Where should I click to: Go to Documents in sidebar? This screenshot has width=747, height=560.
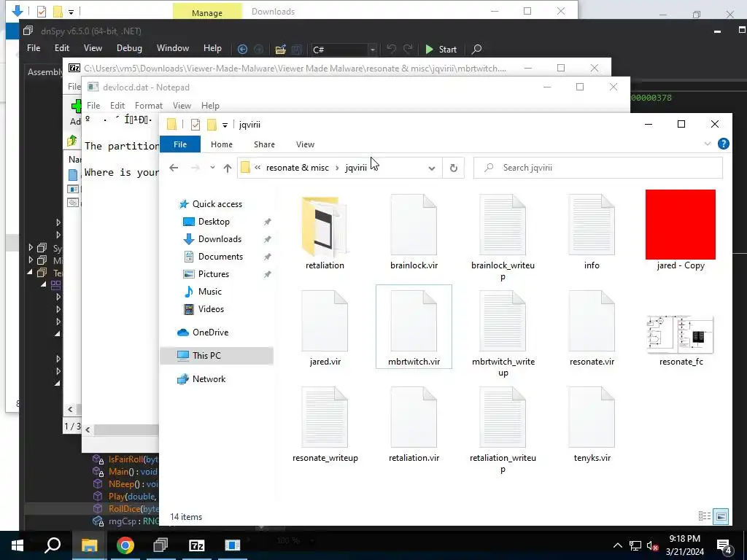point(220,257)
